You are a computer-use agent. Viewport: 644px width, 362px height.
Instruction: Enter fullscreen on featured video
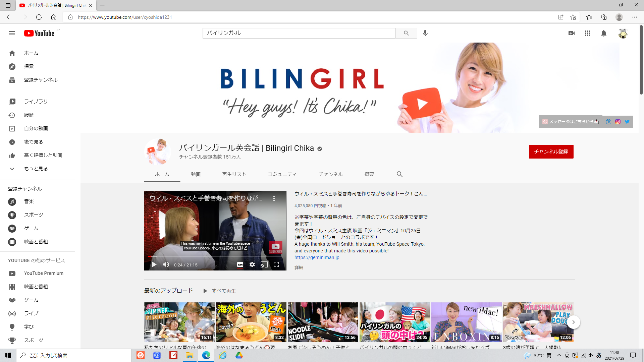[276, 265]
